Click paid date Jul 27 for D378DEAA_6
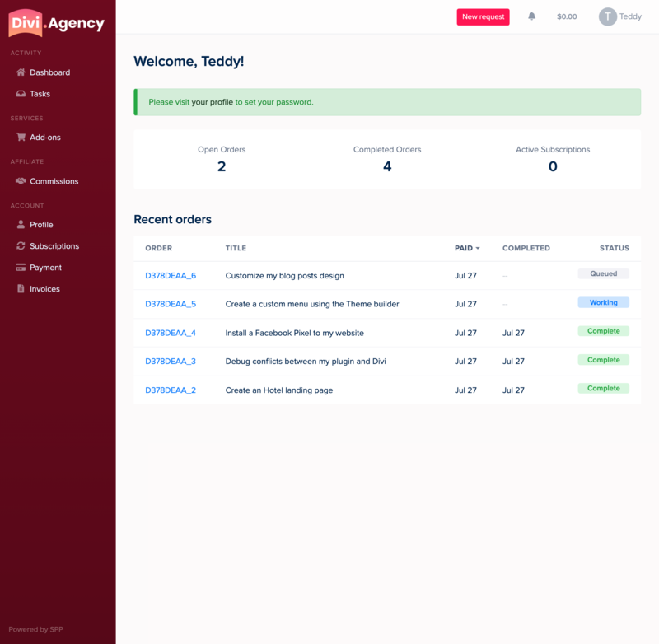This screenshot has width=659, height=644. pos(465,276)
